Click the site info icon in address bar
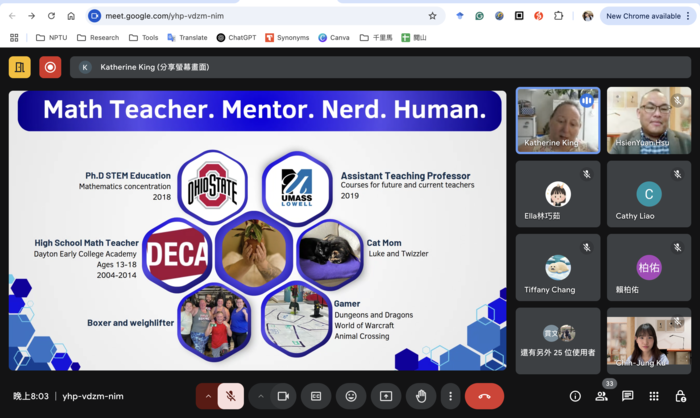The width and height of the screenshot is (700, 418). pyautogui.click(x=94, y=16)
